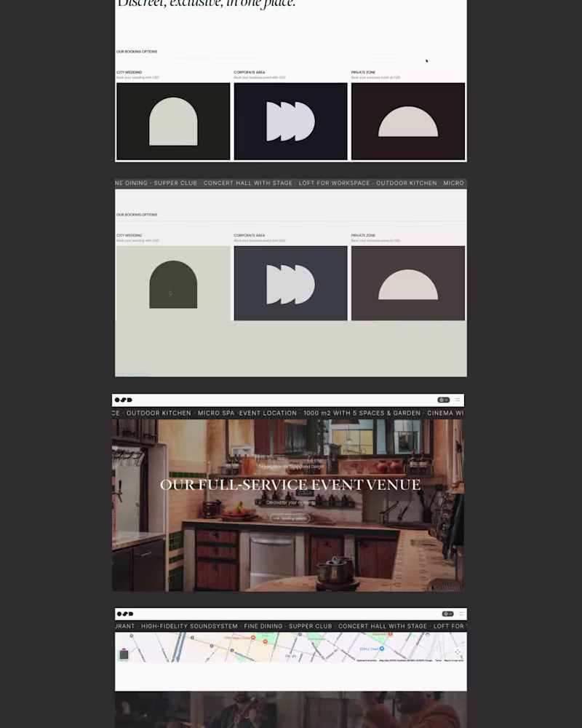Switch map layer using the satellite thumbnail
Viewport: 582px width, 728px height.
point(124,654)
